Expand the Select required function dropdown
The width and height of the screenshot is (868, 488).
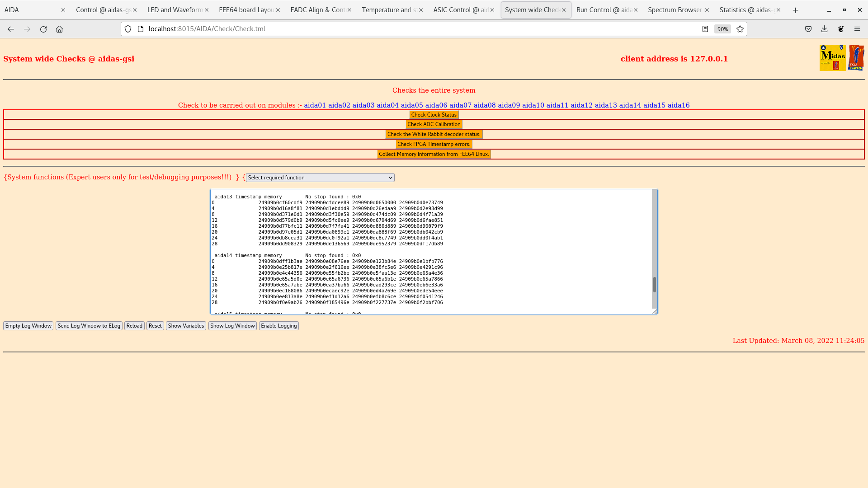tap(320, 178)
